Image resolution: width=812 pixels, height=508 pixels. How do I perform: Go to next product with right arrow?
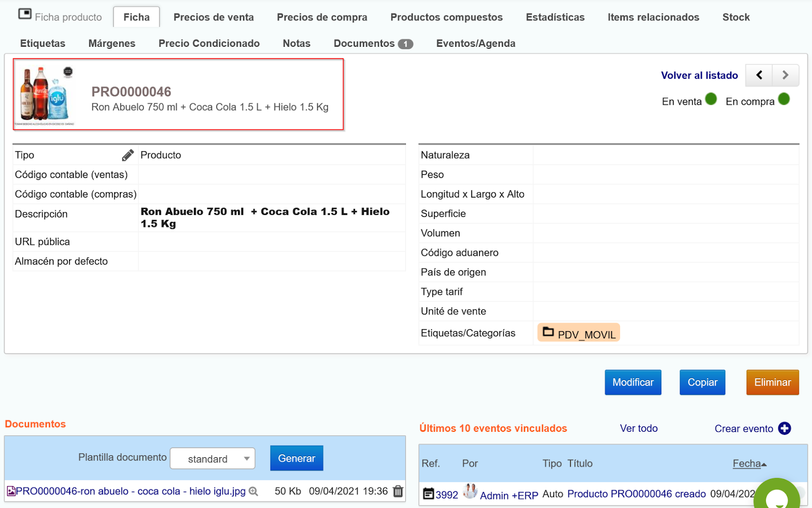point(786,75)
